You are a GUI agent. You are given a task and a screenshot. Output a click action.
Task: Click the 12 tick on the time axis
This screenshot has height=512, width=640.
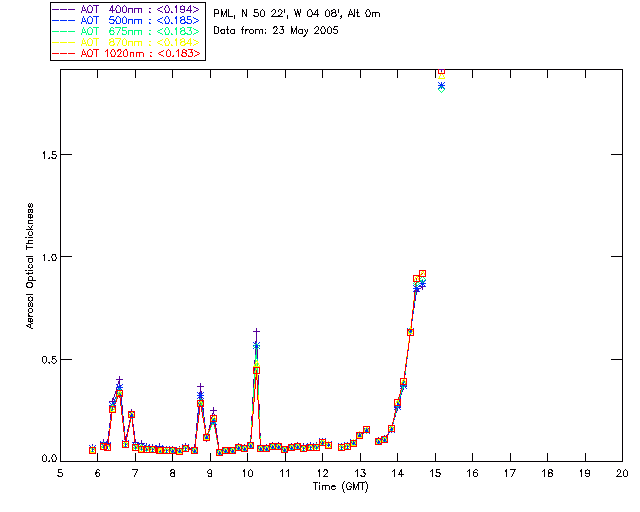322,473
